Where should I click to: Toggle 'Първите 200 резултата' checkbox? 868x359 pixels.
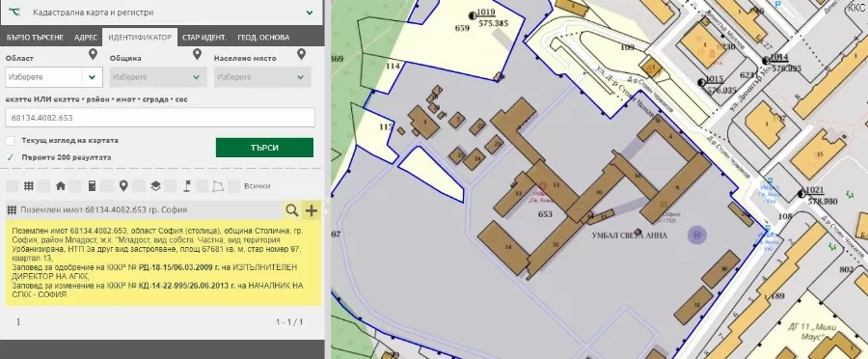click(10, 157)
